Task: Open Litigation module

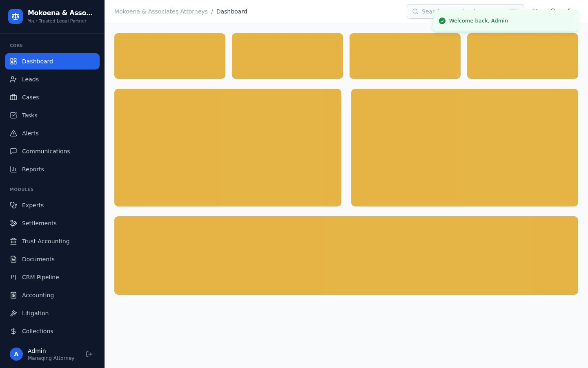Action: coord(52,313)
